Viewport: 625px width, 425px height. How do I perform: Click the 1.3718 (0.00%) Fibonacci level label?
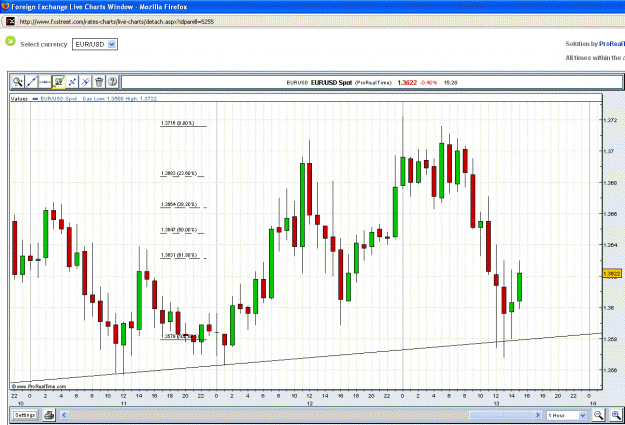178,123
